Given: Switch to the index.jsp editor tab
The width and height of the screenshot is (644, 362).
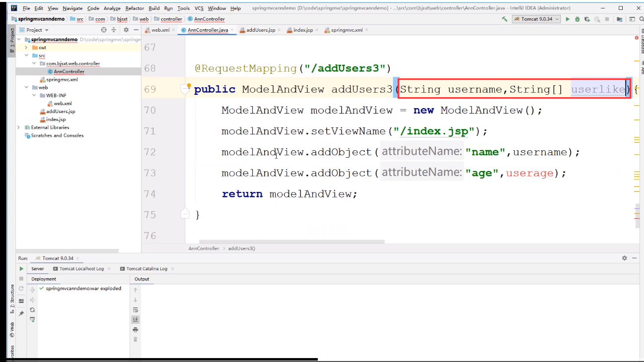Looking at the screenshot, I should pyautogui.click(x=303, y=30).
